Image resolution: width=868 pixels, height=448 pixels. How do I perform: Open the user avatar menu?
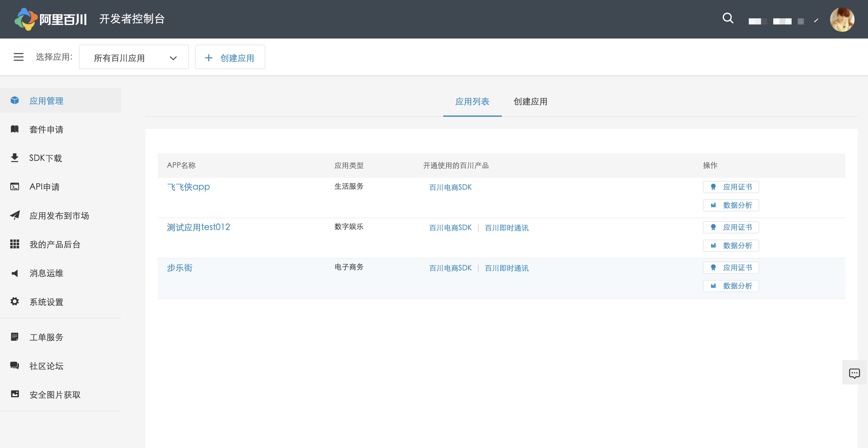coord(842,20)
